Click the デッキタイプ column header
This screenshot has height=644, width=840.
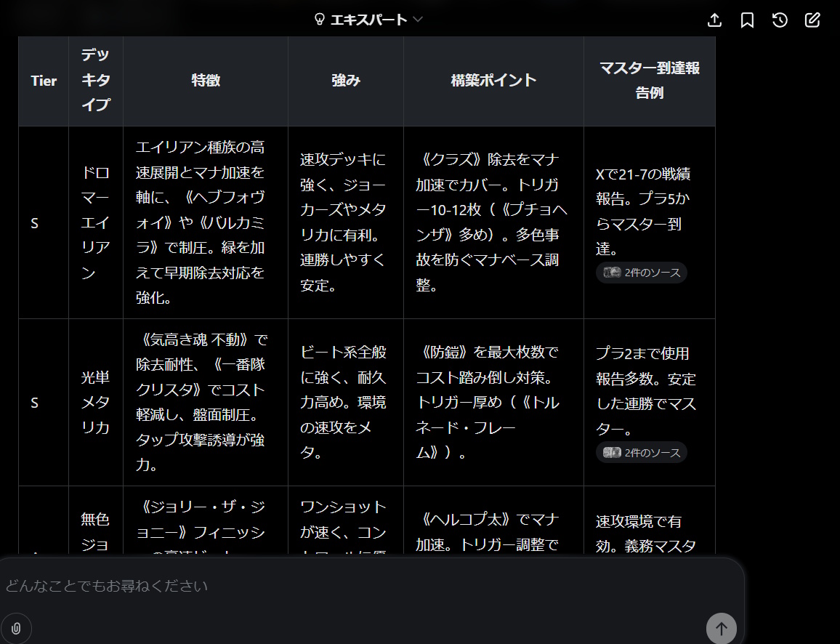pyautogui.click(x=96, y=80)
